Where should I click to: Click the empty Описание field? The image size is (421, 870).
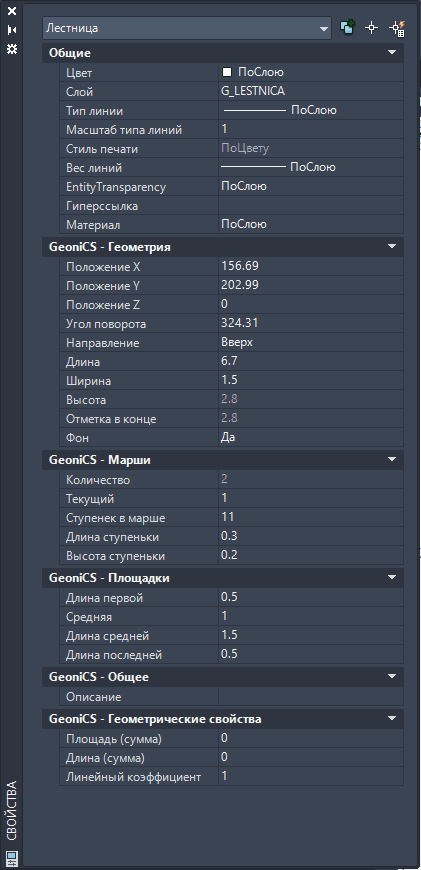pyautogui.click(x=311, y=696)
